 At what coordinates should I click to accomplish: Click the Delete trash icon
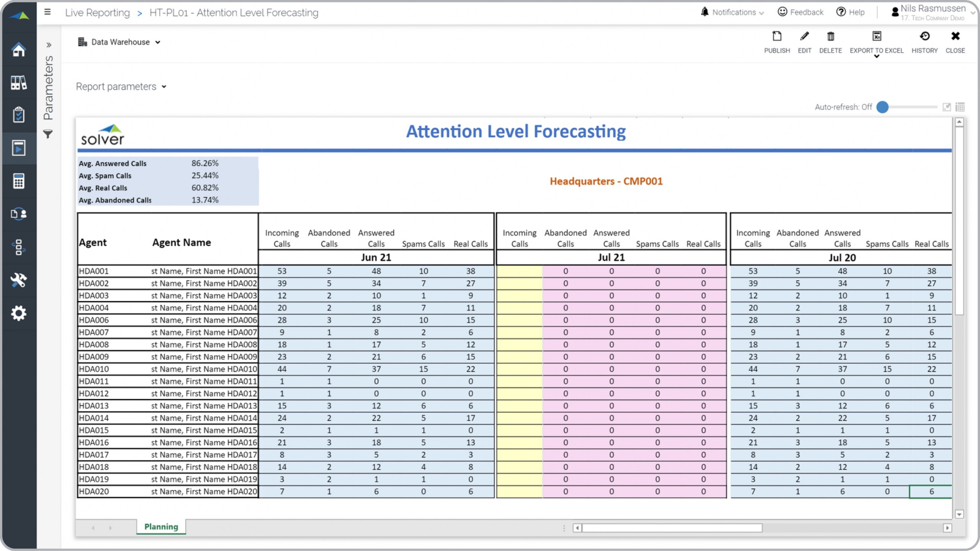(830, 37)
